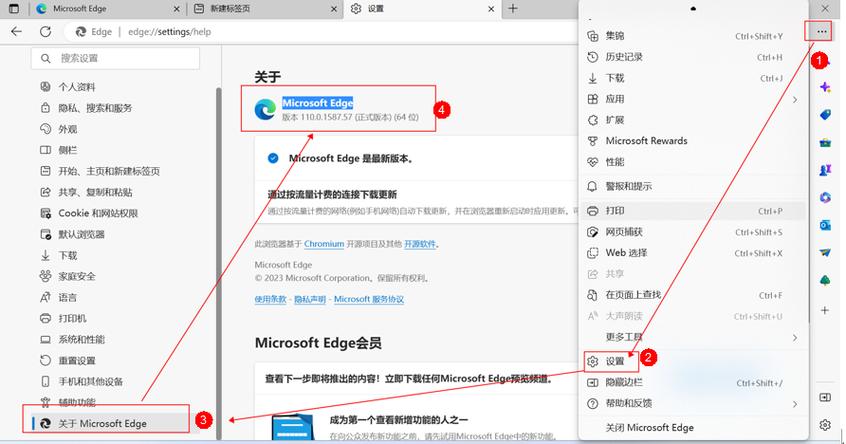Open Default browser settings
This screenshot has height=444, width=846.
click(72, 234)
